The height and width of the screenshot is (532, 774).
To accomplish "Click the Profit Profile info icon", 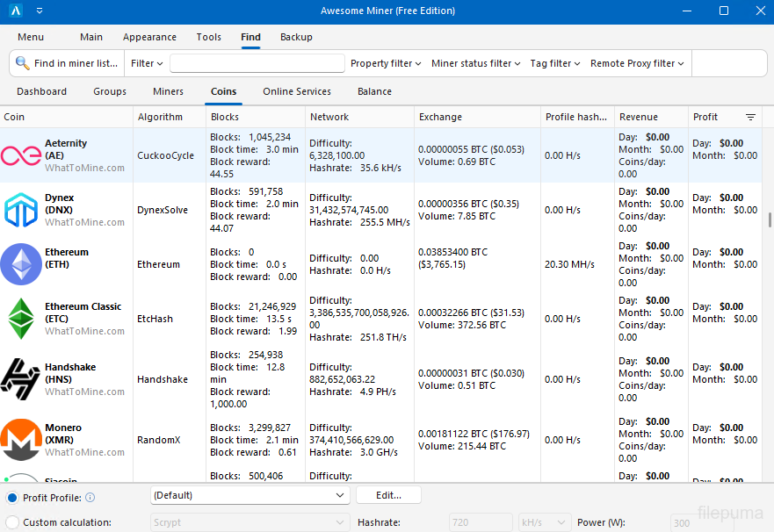I will [90, 498].
